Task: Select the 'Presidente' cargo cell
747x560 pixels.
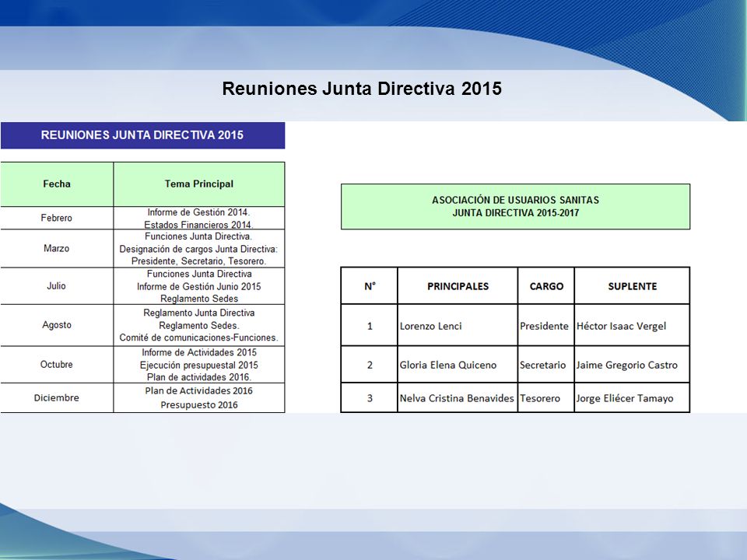Action: pyautogui.click(x=546, y=326)
